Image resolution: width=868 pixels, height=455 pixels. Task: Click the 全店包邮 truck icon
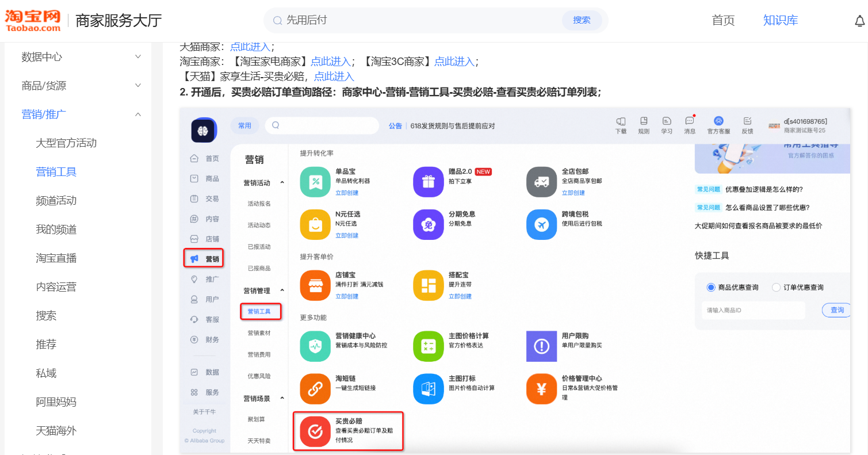pos(541,182)
